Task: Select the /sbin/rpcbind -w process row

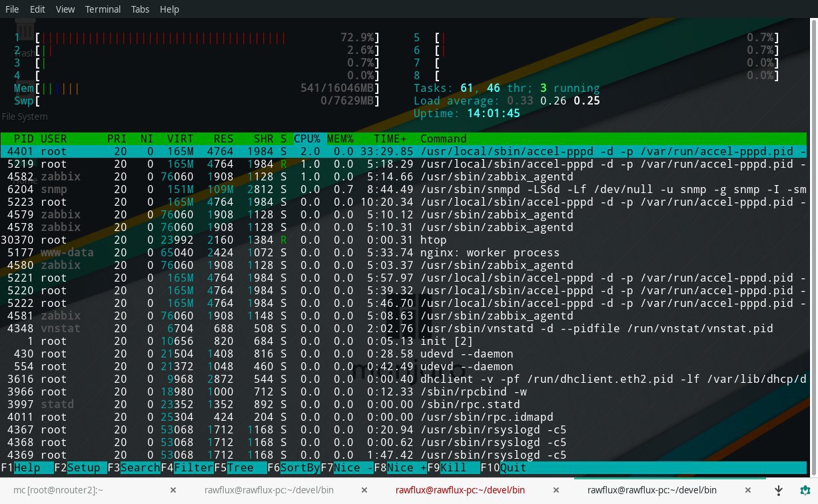Action: tap(404, 391)
